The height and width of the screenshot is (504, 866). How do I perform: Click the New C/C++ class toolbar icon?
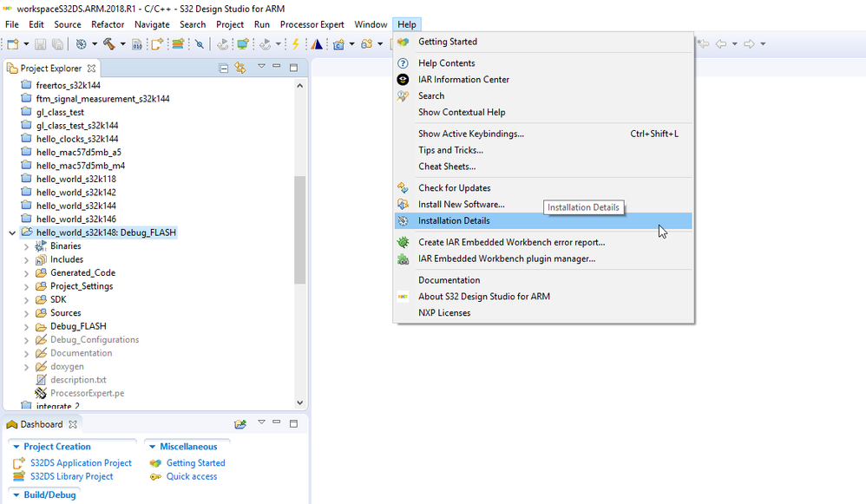[x=338, y=44]
